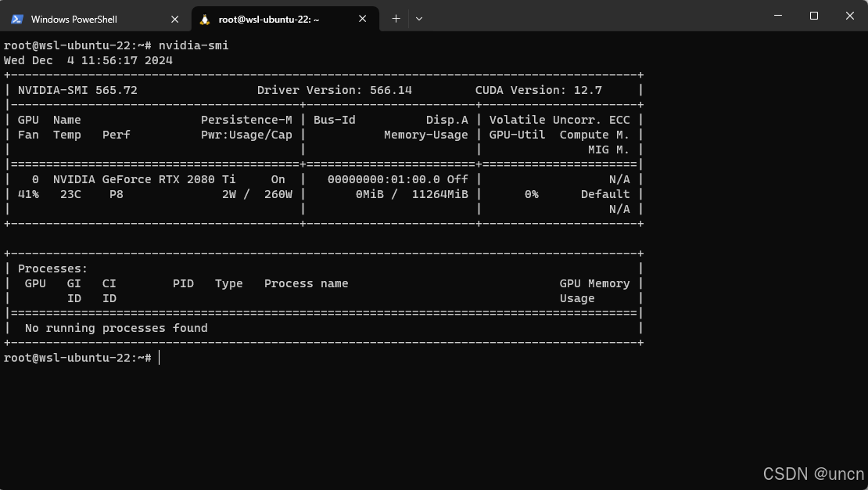This screenshot has height=490, width=868.
Task: Click the "Volatile Uncorr. ECC" header
Action: [x=560, y=121]
